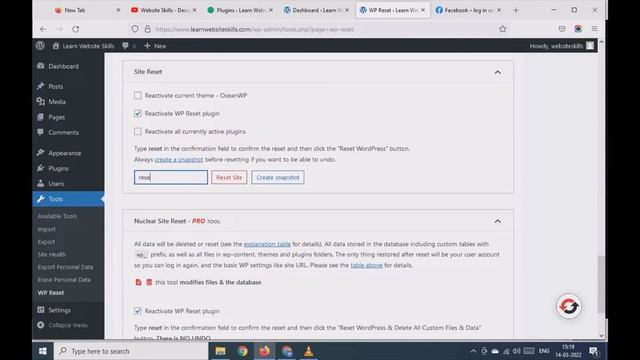Open Firefox hamburger application menu
This screenshot has height=360, width=640.
click(x=594, y=29)
